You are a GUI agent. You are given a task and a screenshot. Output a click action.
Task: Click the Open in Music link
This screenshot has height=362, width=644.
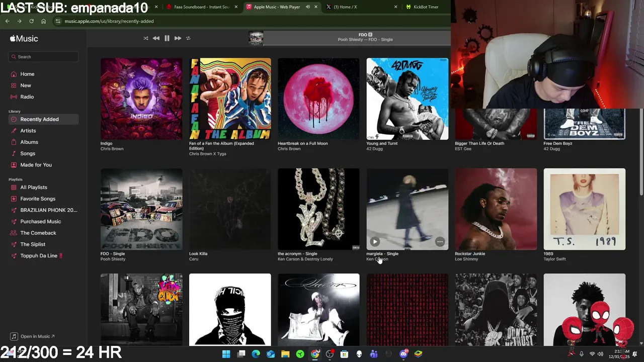[33, 336]
